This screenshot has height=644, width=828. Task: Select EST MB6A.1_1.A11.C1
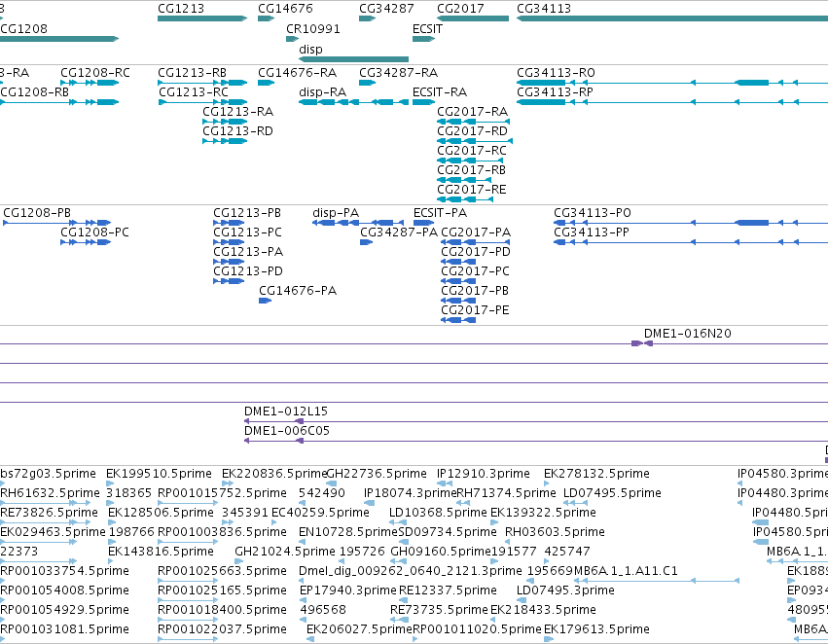click(x=626, y=571)
